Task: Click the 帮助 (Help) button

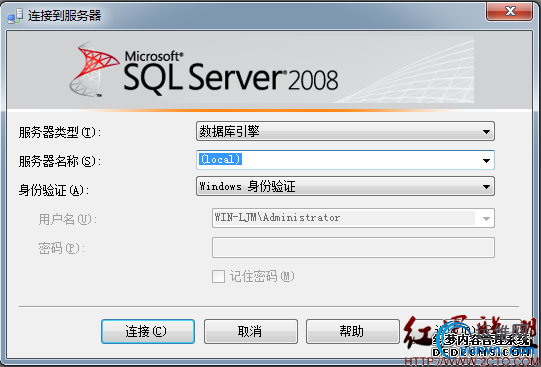Action: [x=353, y=331]
